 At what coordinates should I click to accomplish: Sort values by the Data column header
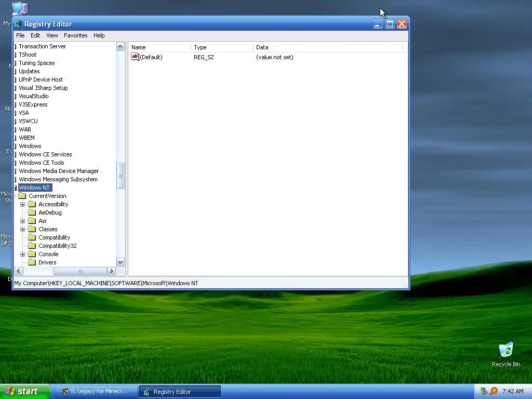[328, 47]
